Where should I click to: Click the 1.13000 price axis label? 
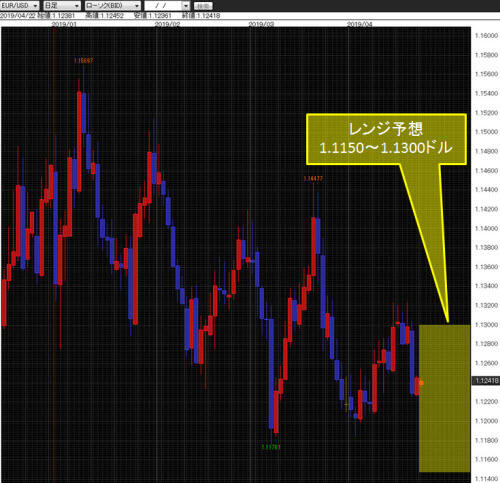pyautogui.click(x=486, y=325)
